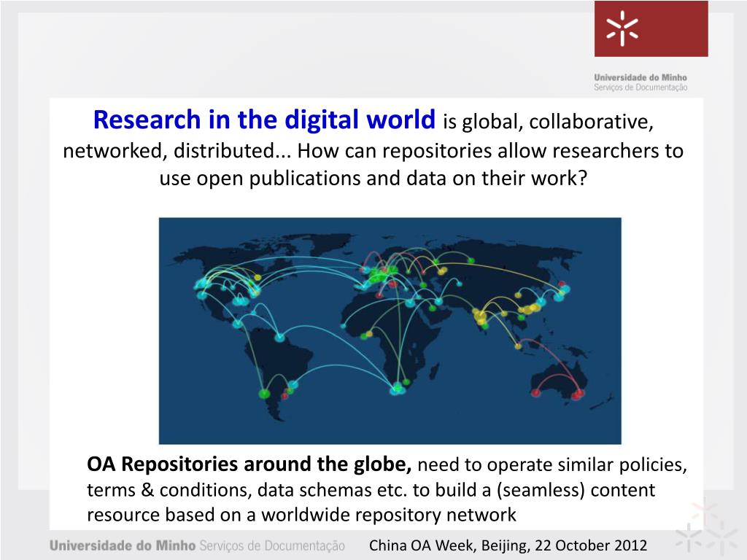This screenshot has width=747, height=560.
Task: Click 'Universidade do Minho' text under the logo
Action: pos(640,77)
